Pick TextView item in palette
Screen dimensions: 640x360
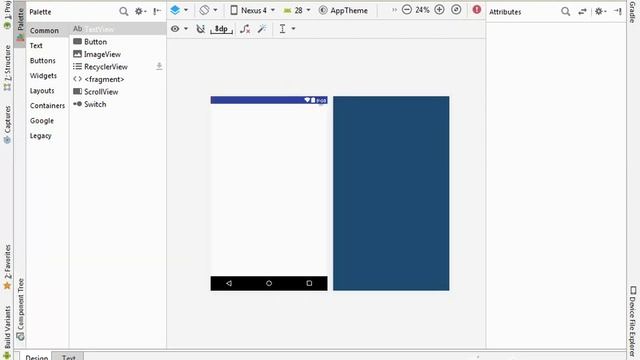coord(118,29)
